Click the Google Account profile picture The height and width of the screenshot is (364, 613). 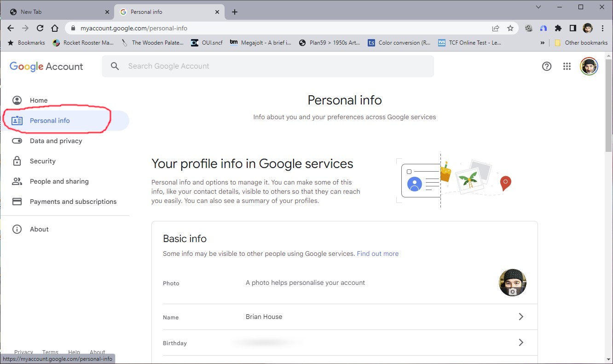[589, 66]
